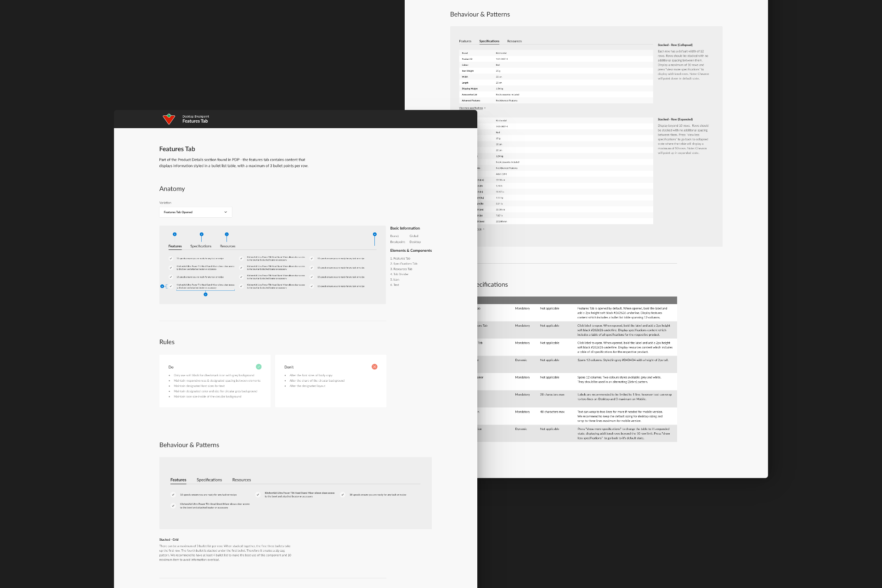Image resolution: width=882 pixels, height=588 pixels.
Task: Click the Elements & Components heading
Action: 411,250
